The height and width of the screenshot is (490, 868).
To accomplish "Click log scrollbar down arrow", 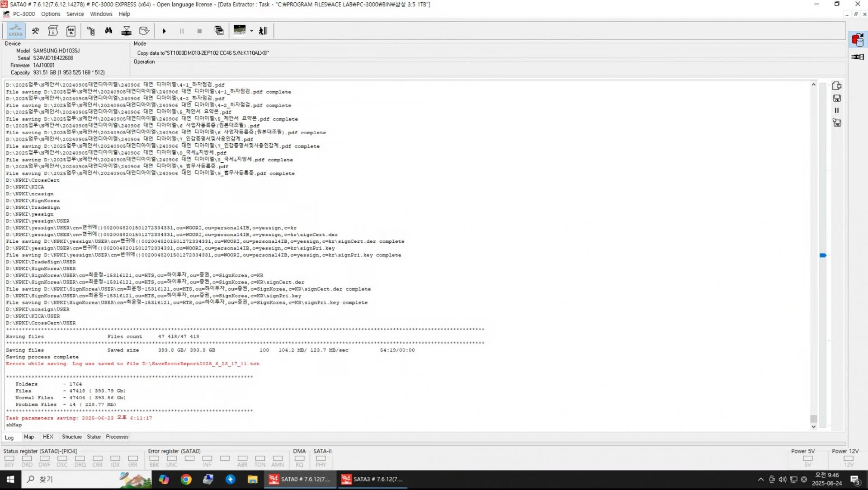I will 813,427.
